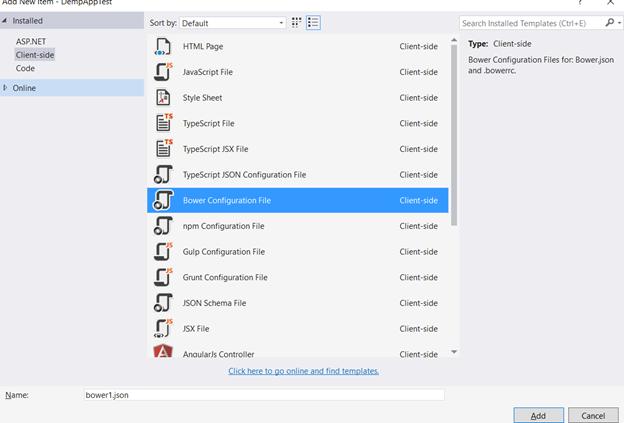Open the online templates link
This screenshot has height=423, width=624.
(x=303, y=371)
